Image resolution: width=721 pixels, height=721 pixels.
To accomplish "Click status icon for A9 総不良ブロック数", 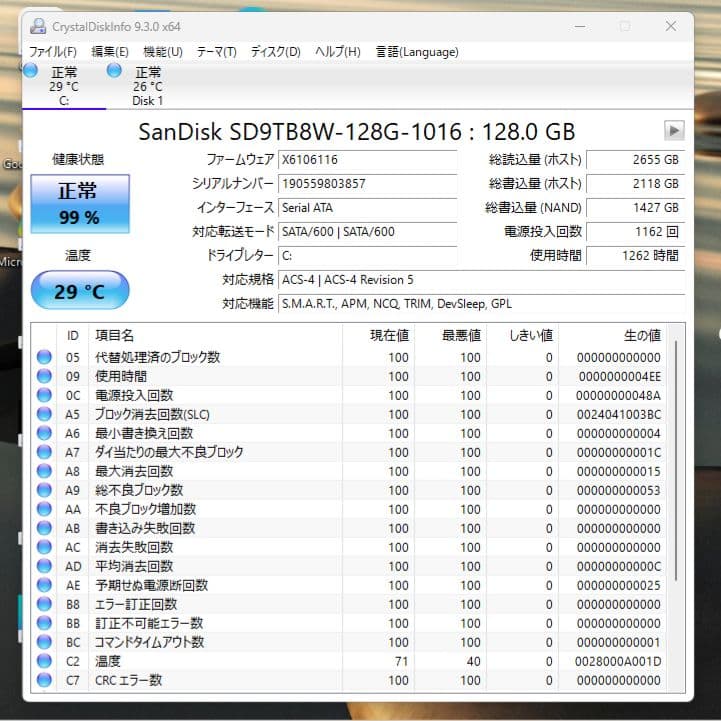I will (44, 490).
